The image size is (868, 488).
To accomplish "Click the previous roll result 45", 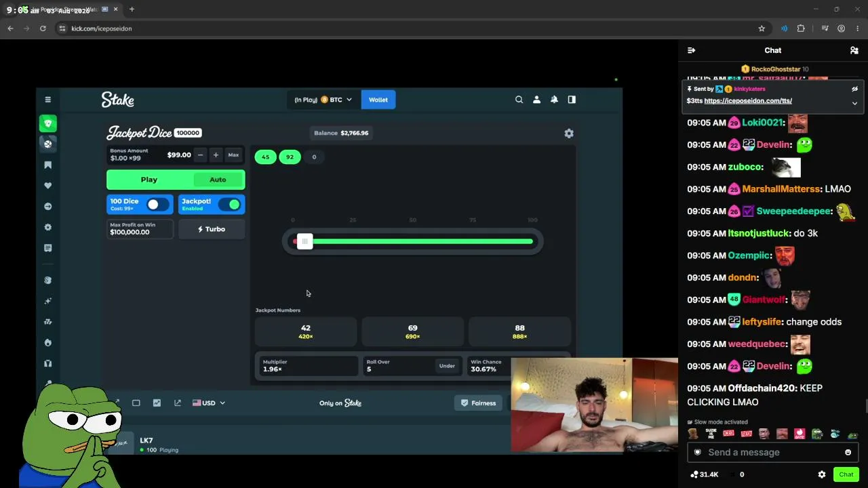I will coord(265,157).
